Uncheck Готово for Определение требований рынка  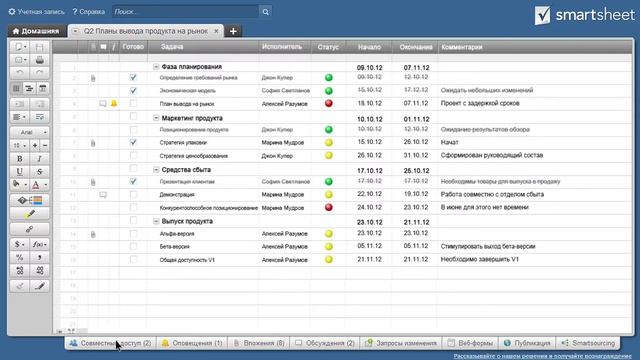[133, 78]
